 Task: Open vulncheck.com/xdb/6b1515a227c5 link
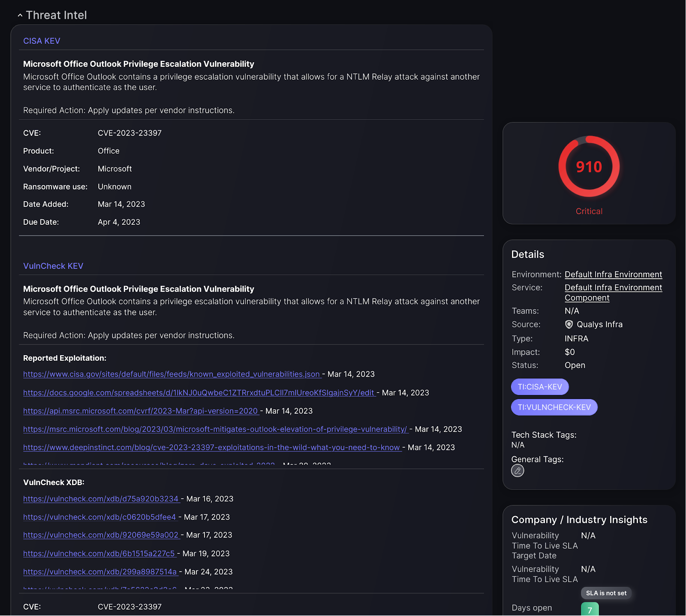99,554
